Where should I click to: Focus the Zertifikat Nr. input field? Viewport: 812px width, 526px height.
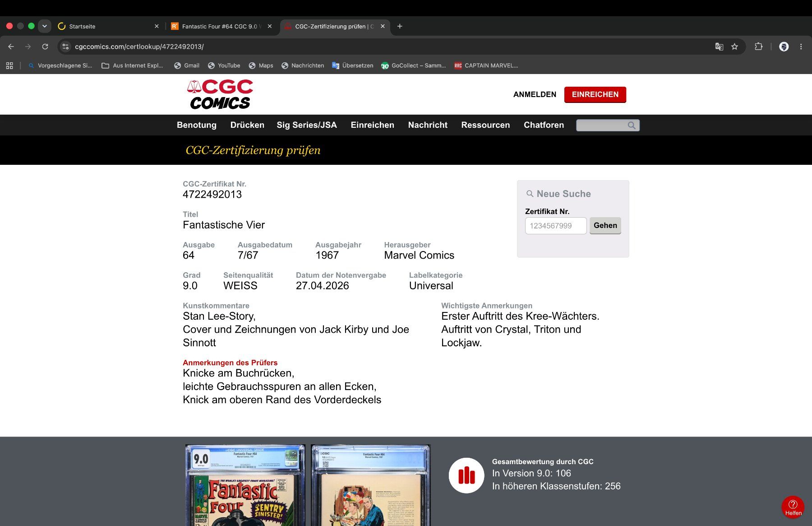tap(556, 226)
